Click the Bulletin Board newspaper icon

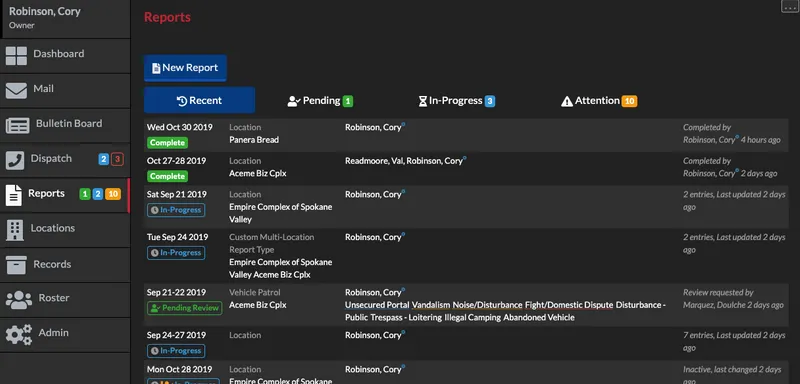point(17,125)
